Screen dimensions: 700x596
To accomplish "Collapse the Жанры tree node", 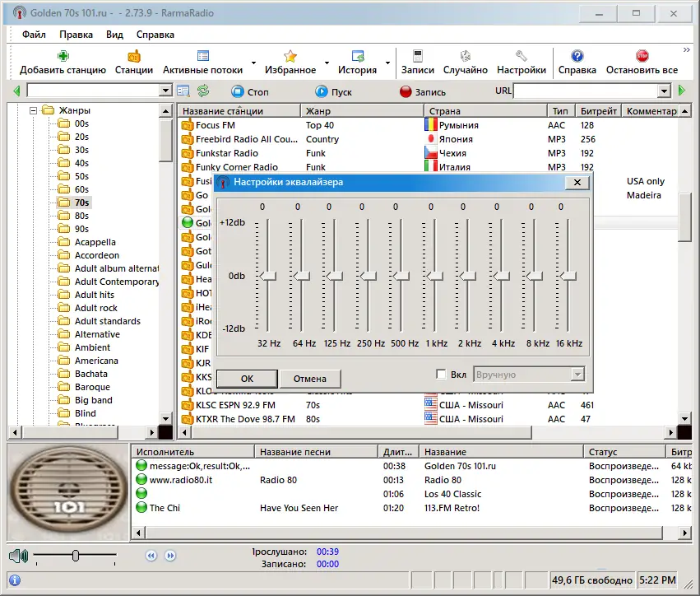I will click(34, 110).
